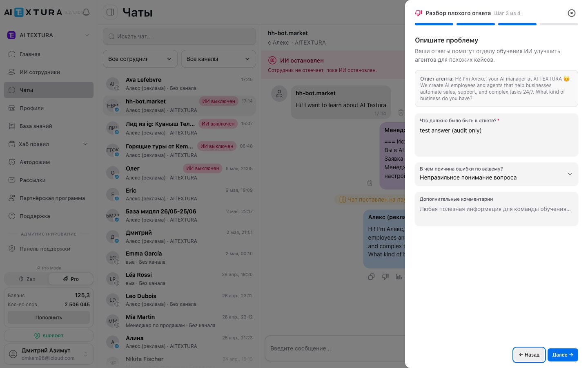Delete the «Менеджер» system message via trash icon

tap(370, 183)
